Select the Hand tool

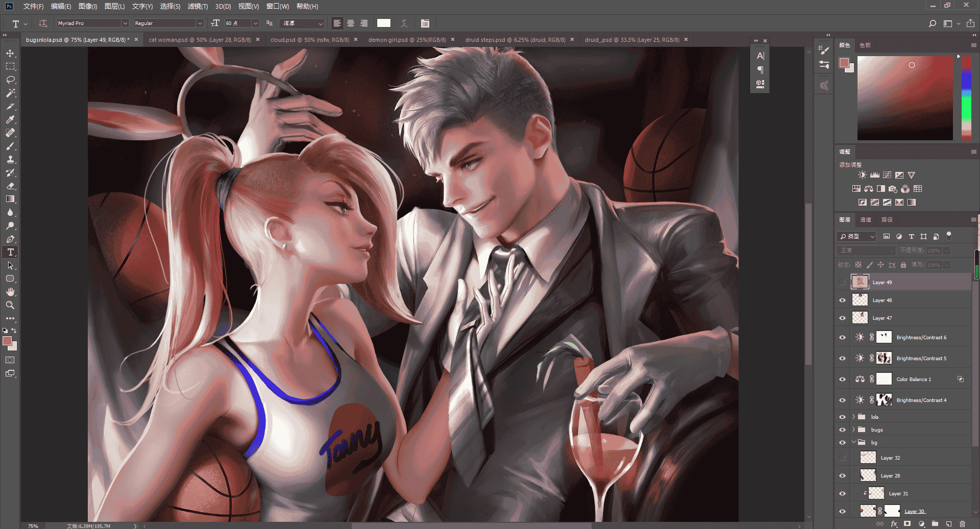tap(10, 292)
